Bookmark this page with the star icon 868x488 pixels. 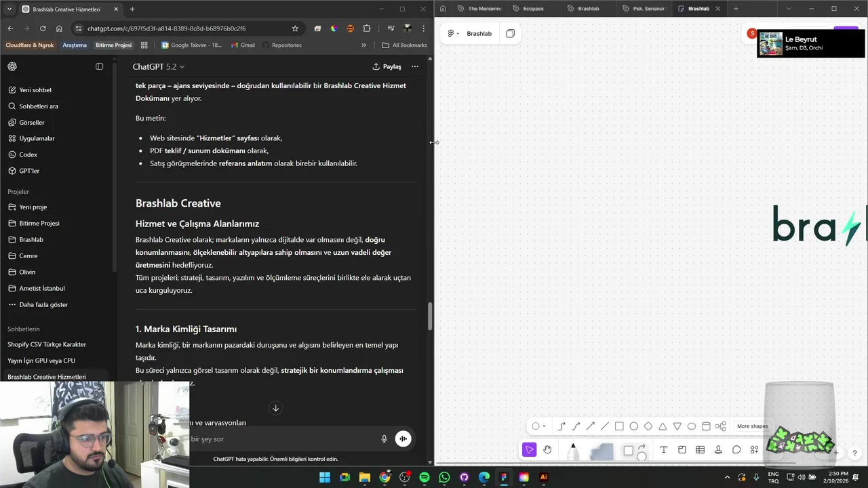[x=295, y=28]
